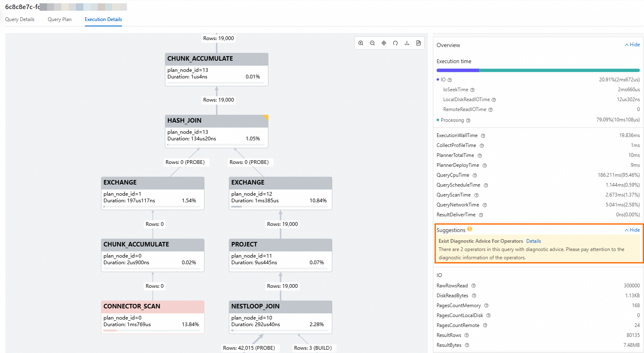Click the 'Rows: 42,015 (PROBE)' edge label

pos(249,348)
